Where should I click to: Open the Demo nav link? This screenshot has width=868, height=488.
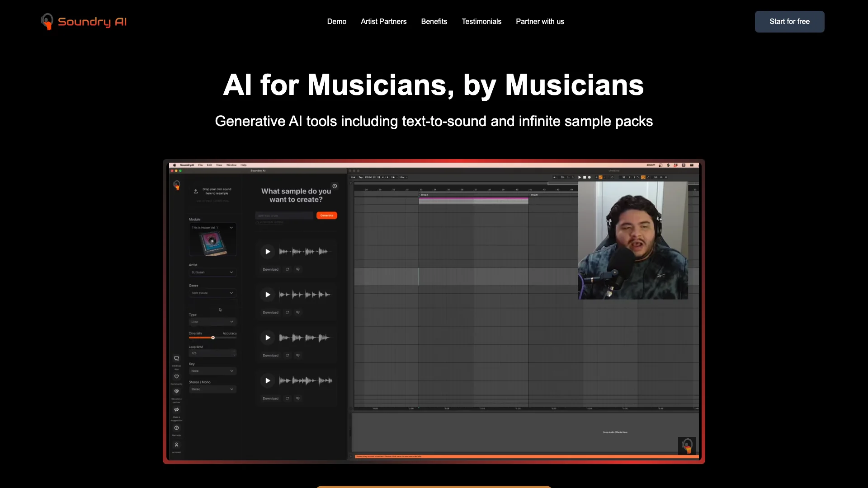337,22
